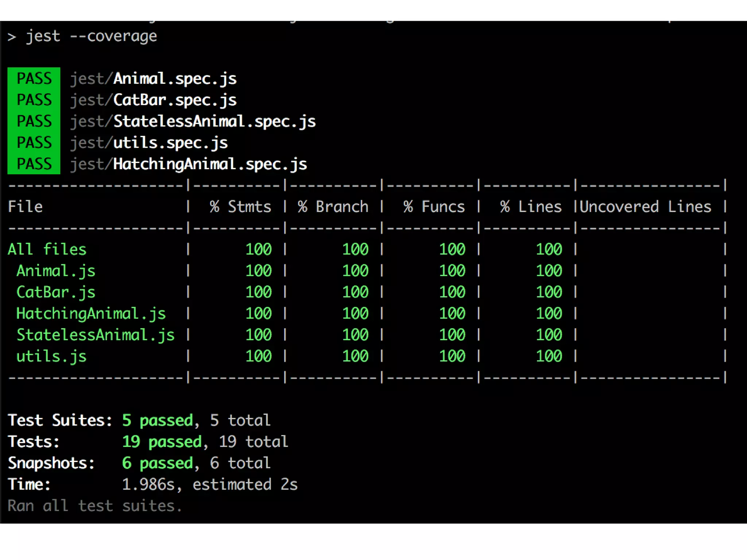Select the % Stmts column header
The width and height of the screenshot is (747, 560).
240,207
